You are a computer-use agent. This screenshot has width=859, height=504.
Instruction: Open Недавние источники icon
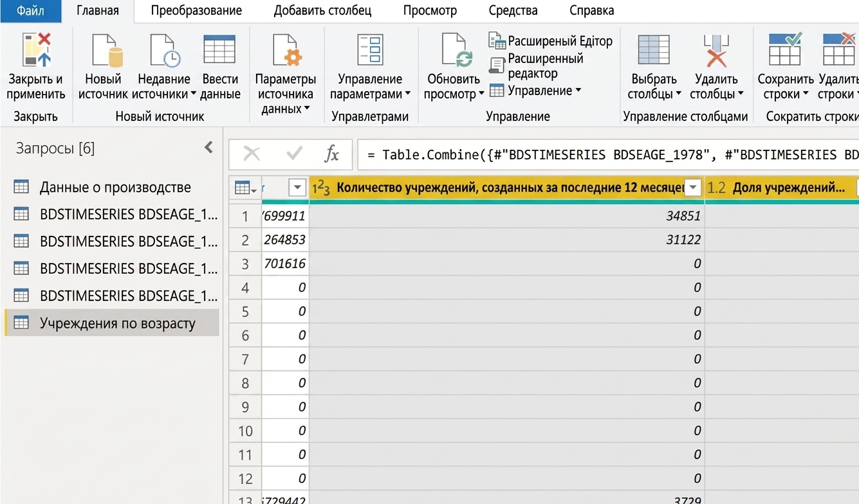pos(165,50)
